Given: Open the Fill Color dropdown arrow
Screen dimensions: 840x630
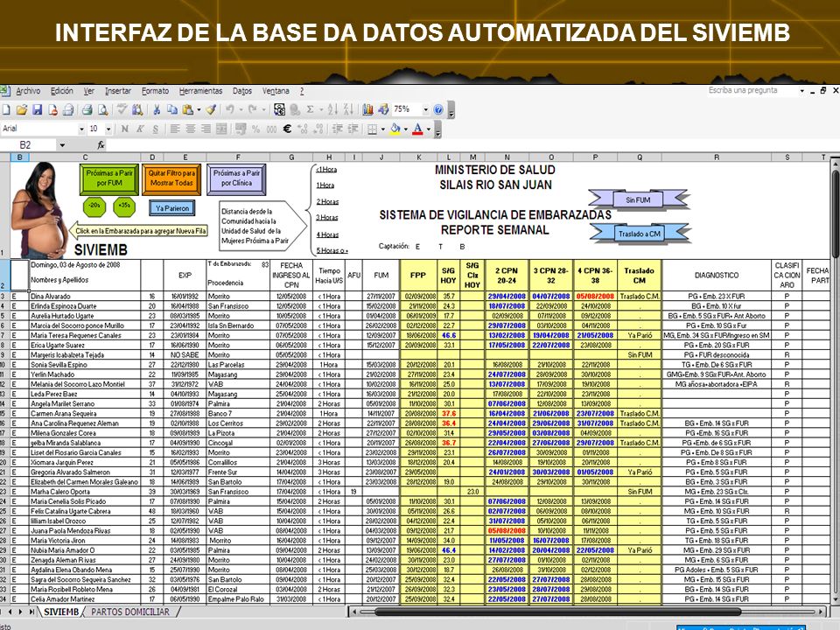Looking at the screenshot, I should (405, 129).
